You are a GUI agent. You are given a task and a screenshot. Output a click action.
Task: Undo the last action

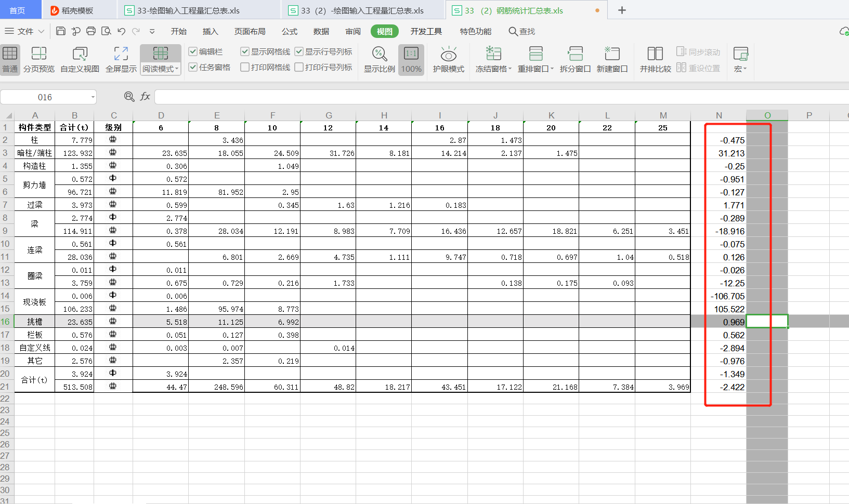coord(121,31)
